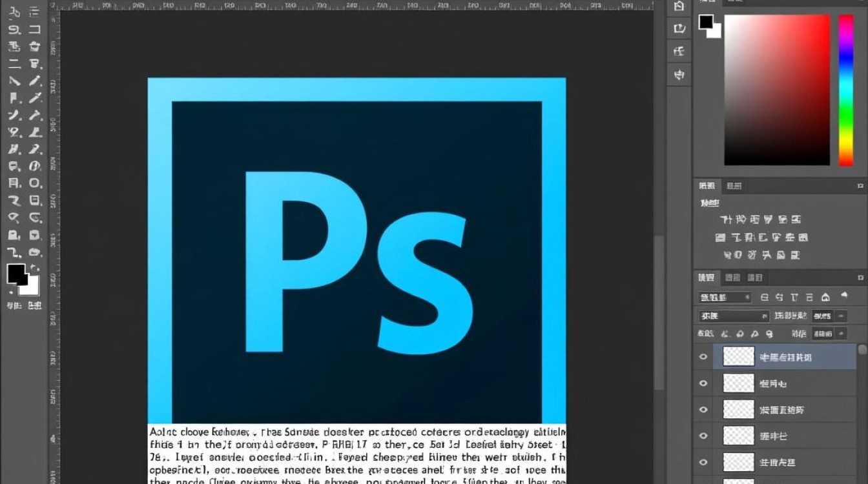Open the fourth collapsed panel icon in the dock strip
The width and height of the screenshot is (868, 484).
[678, 75]
